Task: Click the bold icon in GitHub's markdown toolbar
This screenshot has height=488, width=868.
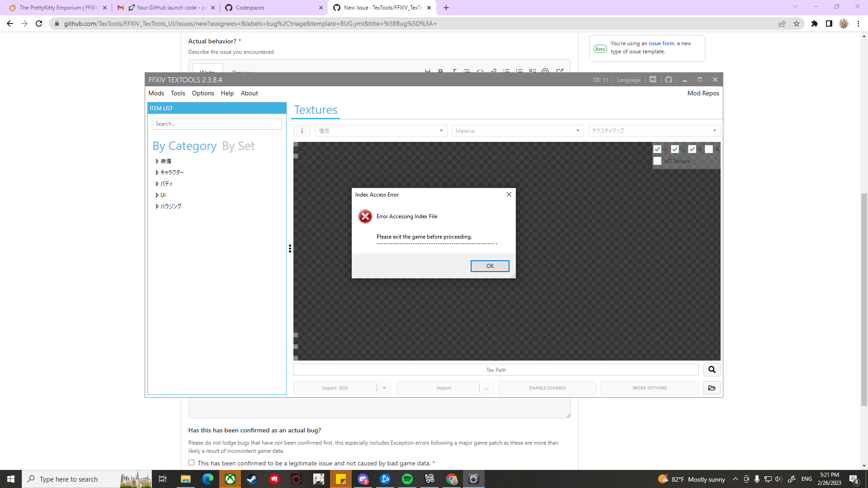Action: coord(440,71)
